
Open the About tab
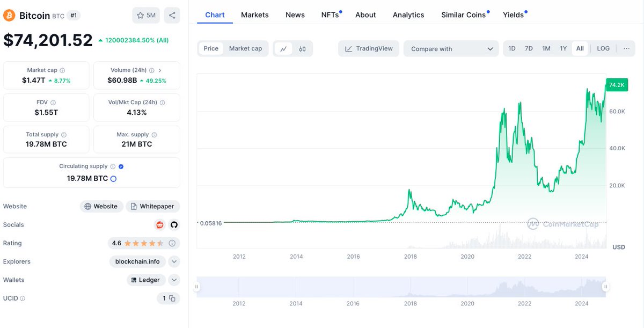coord(365,15)
